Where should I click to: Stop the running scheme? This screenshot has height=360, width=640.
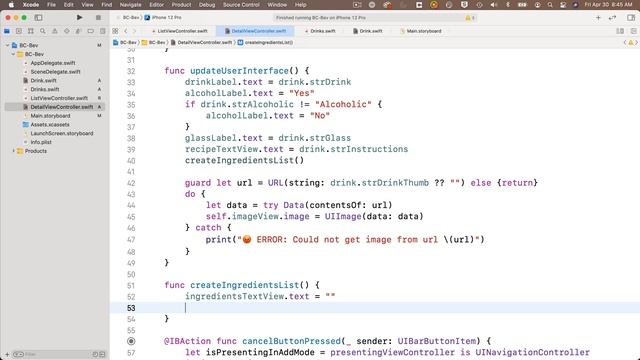pos(98,18)
